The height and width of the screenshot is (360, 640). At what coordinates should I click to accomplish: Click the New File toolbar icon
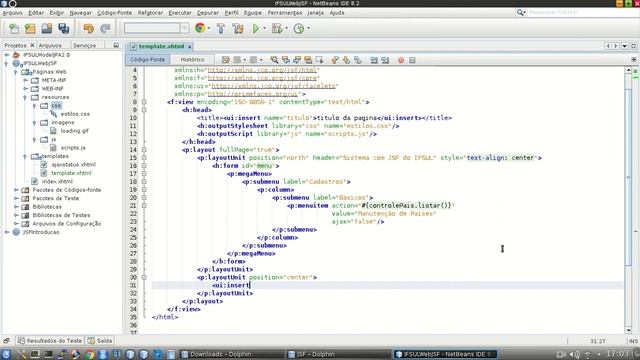(14, 29)
